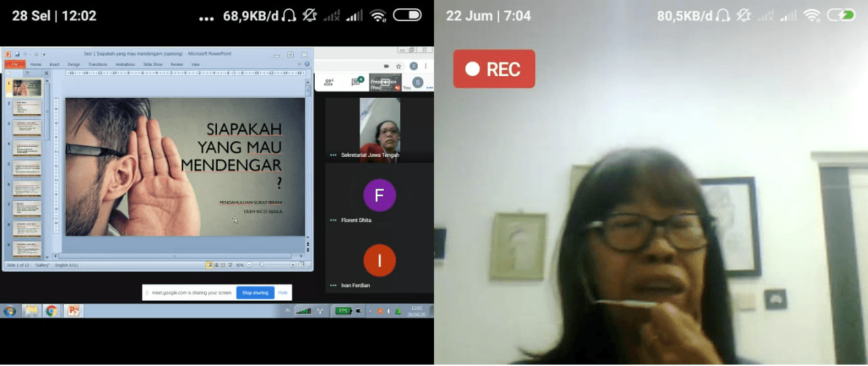
Task: Open options dots for Florent Dhita
Action: 333,220
